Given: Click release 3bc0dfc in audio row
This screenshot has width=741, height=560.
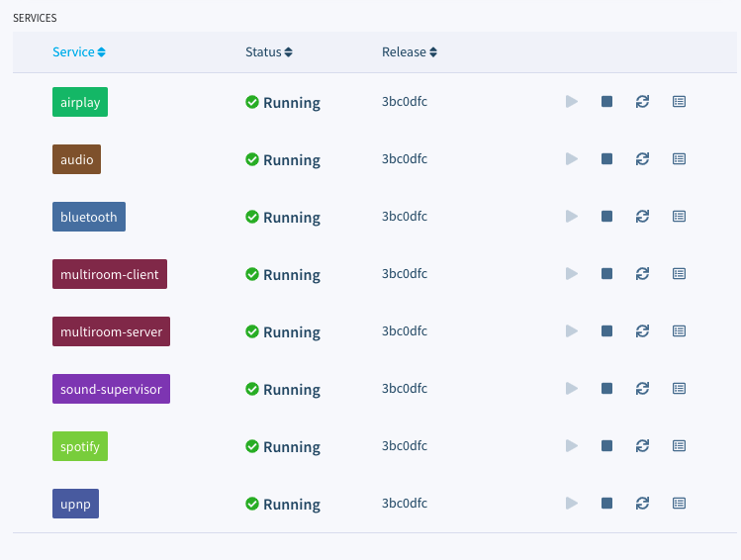Looking at the screenshot, I should (405, 158).
